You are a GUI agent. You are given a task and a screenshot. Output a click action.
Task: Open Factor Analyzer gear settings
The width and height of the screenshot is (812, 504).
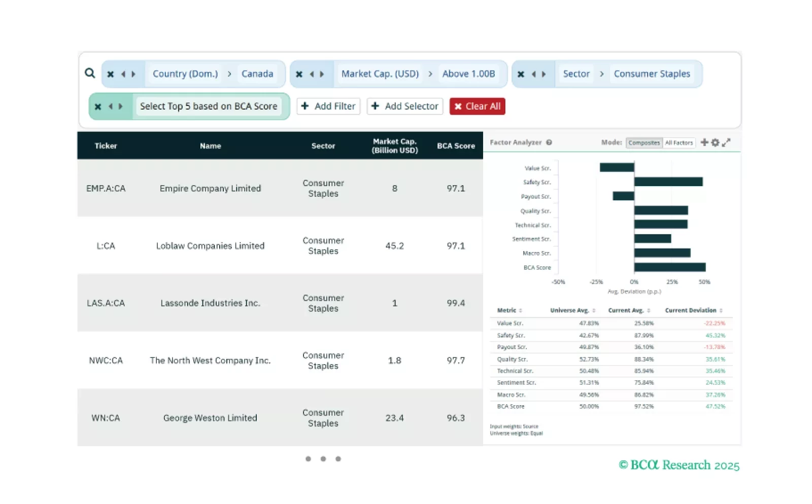click(715, 142)
